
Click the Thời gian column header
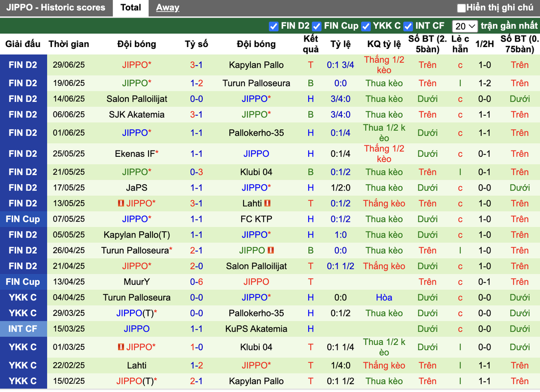(69, 44)
